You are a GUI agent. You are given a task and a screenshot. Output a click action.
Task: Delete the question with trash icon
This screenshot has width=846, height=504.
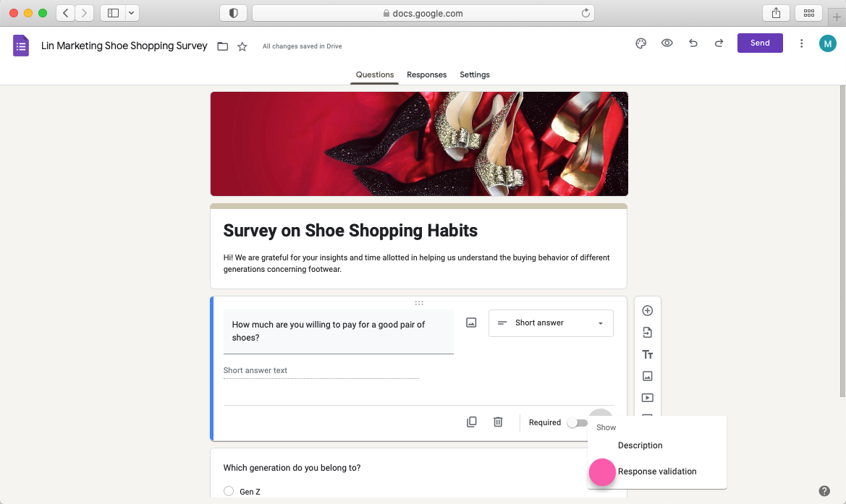click(498, 422)
